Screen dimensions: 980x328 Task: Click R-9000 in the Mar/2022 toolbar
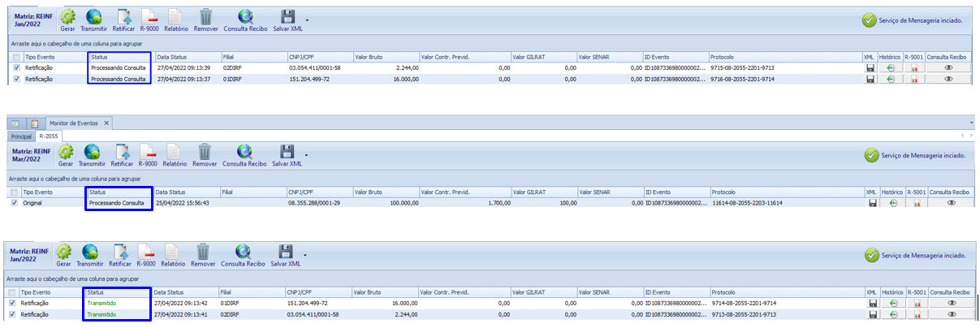point(149,156)
